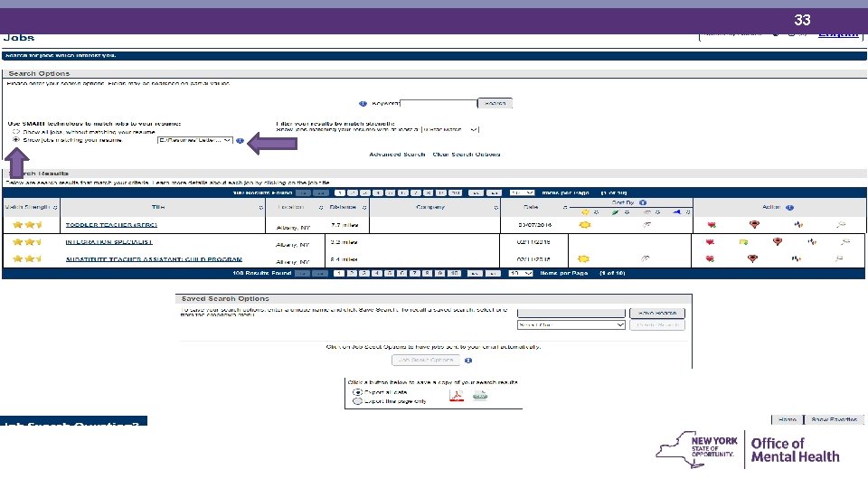
Task: Sort results by Title column
Action: click(x=157, y=207)
